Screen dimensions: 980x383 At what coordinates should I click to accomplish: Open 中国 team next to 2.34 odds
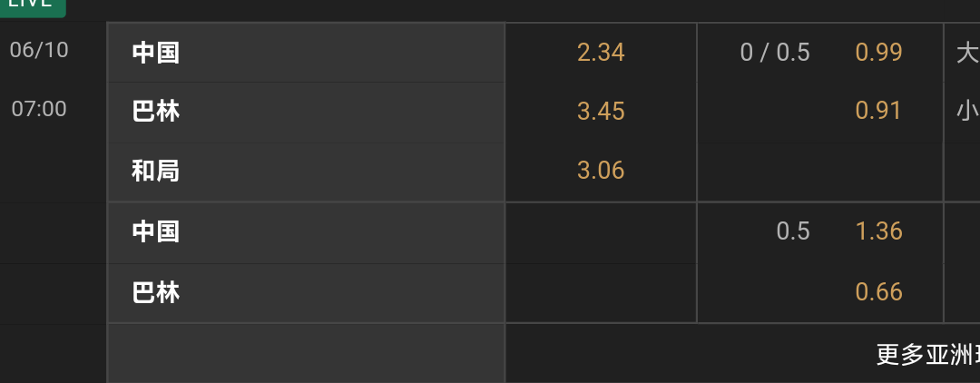point(156,53)
